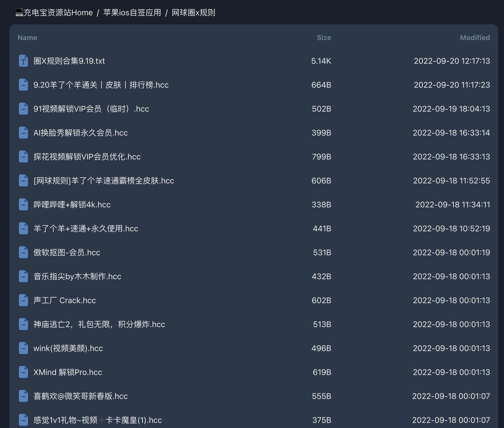Open [网球规则]羊了个羊速通霸榜全皮肤.hcc
The height and width of the screenshot is (428, 504).
coord(104,181)
